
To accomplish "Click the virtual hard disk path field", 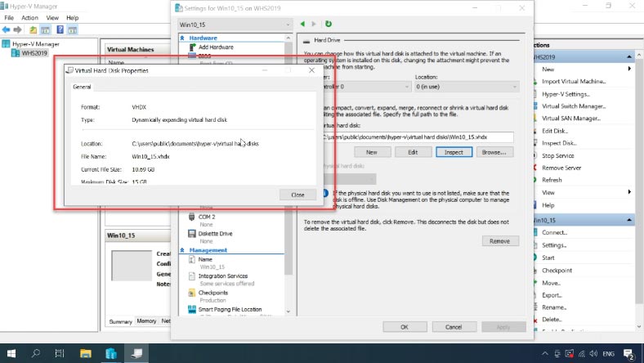I will pyautogui.click(x=417, y=137).
